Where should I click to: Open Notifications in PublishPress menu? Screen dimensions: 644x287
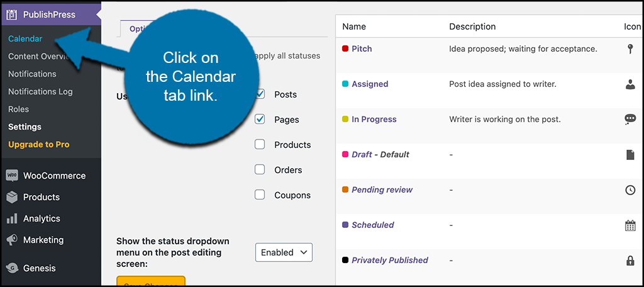tap(32, 74)
